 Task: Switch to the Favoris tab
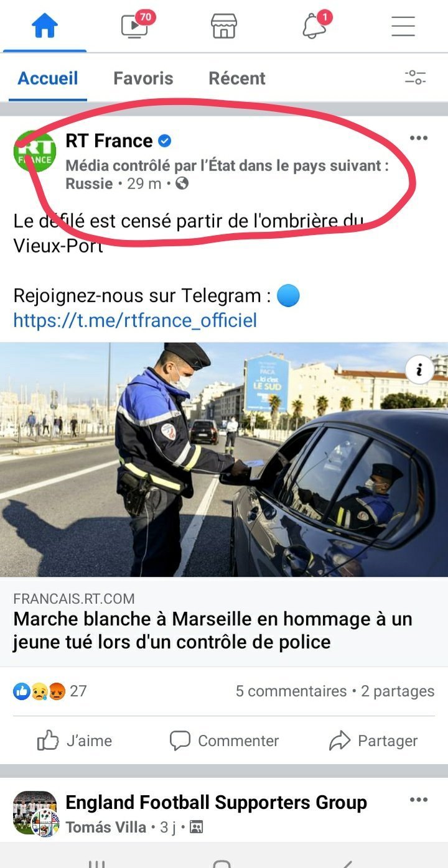point(143,78)
